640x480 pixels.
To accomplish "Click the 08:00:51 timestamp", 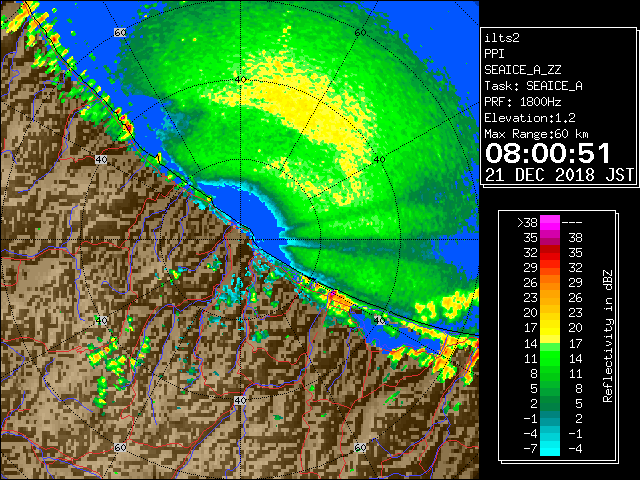I will point(548,153).
